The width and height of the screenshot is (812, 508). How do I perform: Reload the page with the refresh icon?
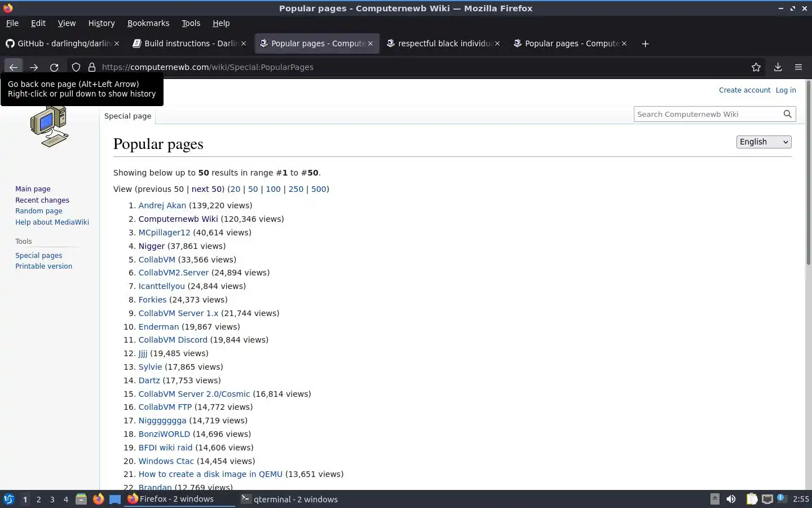coord(54,67)
